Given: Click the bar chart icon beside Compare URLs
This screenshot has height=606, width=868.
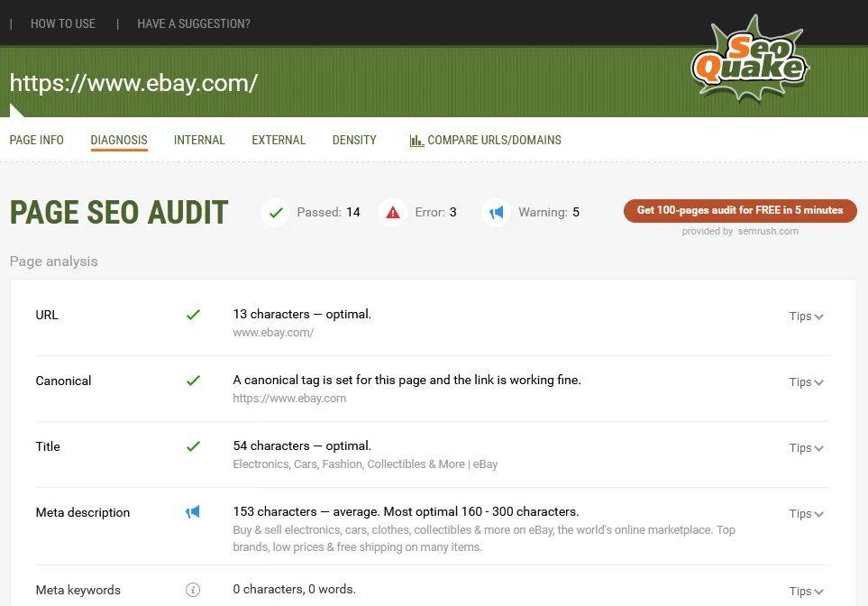Looking at the screenshot, I should click(416, 141).
